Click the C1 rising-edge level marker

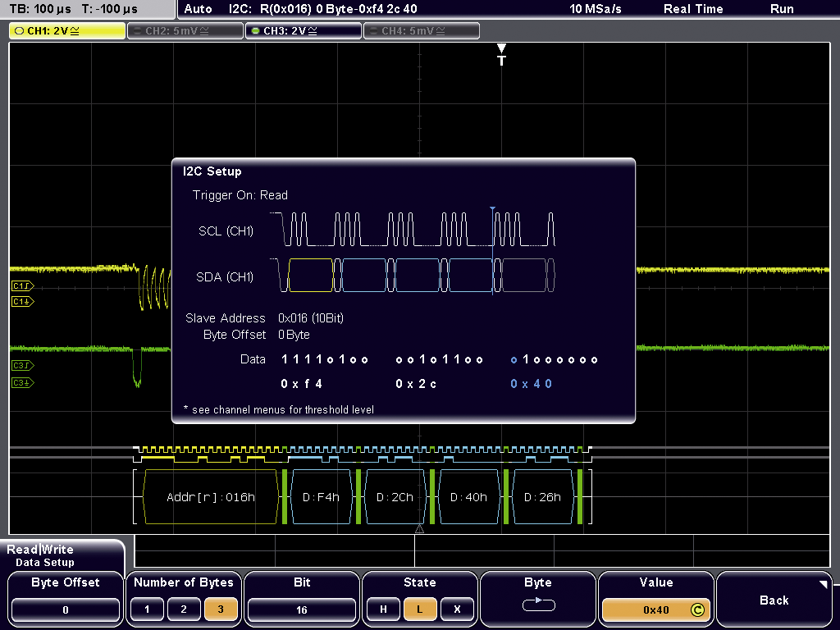pyautogui.click(x=22, y=285)
